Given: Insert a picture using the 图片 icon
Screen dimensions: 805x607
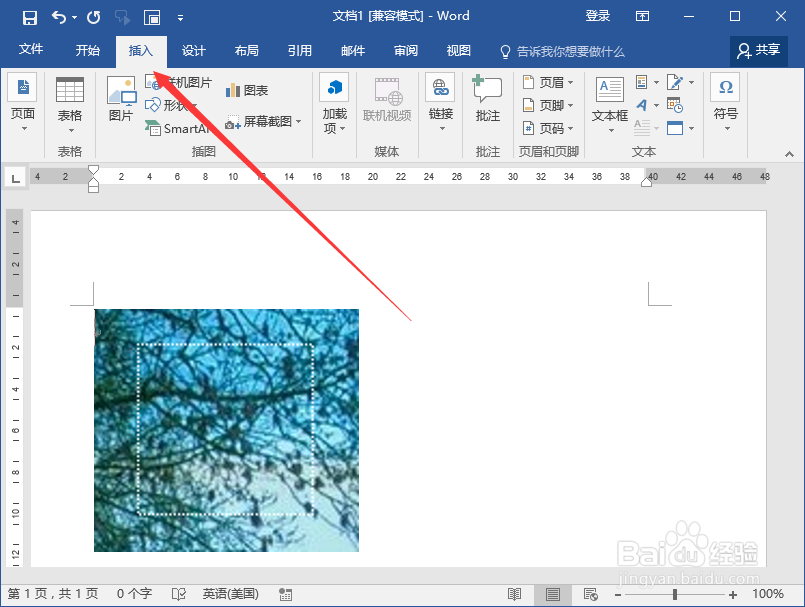Looking at the screenshot, I should tap(121, 98).
